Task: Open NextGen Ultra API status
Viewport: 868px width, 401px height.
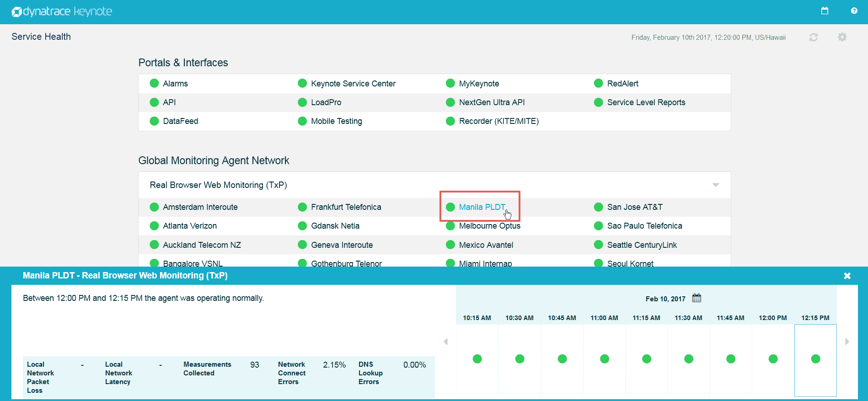Action: click(492, 102)
